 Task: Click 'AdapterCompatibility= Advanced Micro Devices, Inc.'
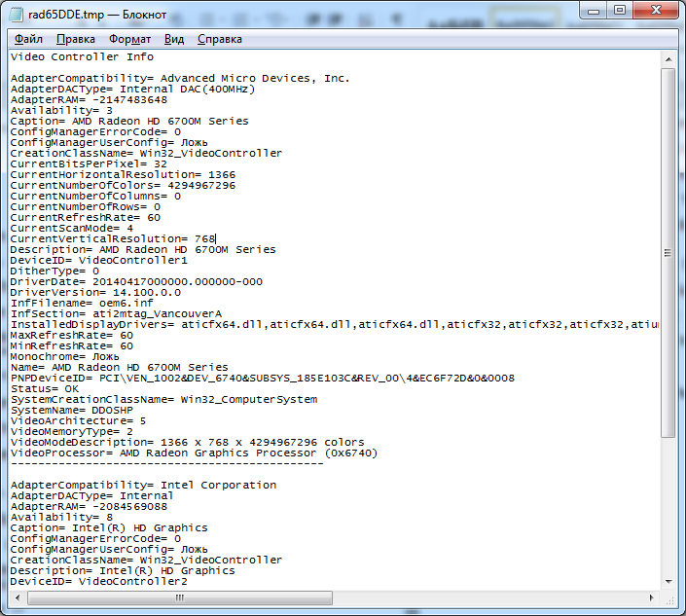(180, 78)
